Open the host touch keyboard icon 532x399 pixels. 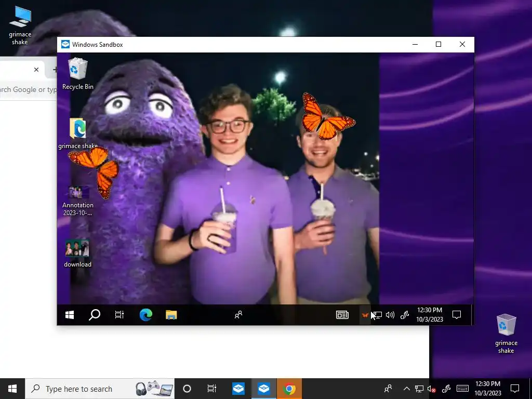[462, 389]
